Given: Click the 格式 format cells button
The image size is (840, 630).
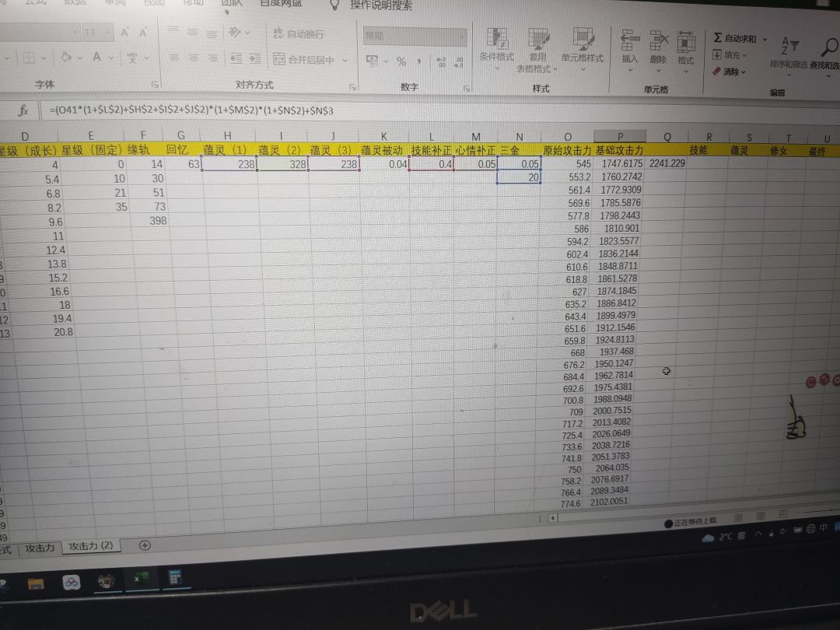Looking at the screenshot, I should (x=686, y=51).
